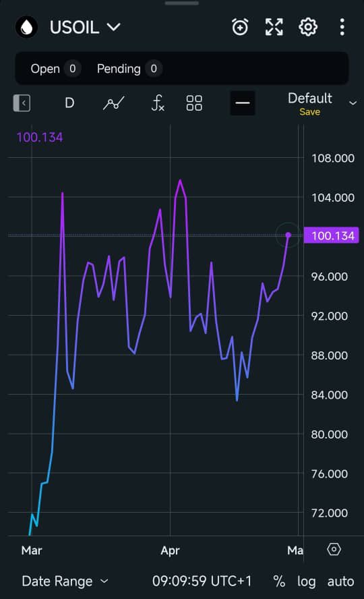Screen dimensions: 364x599
Task: Open the three-dot more options menu
Action: point(342,27)
